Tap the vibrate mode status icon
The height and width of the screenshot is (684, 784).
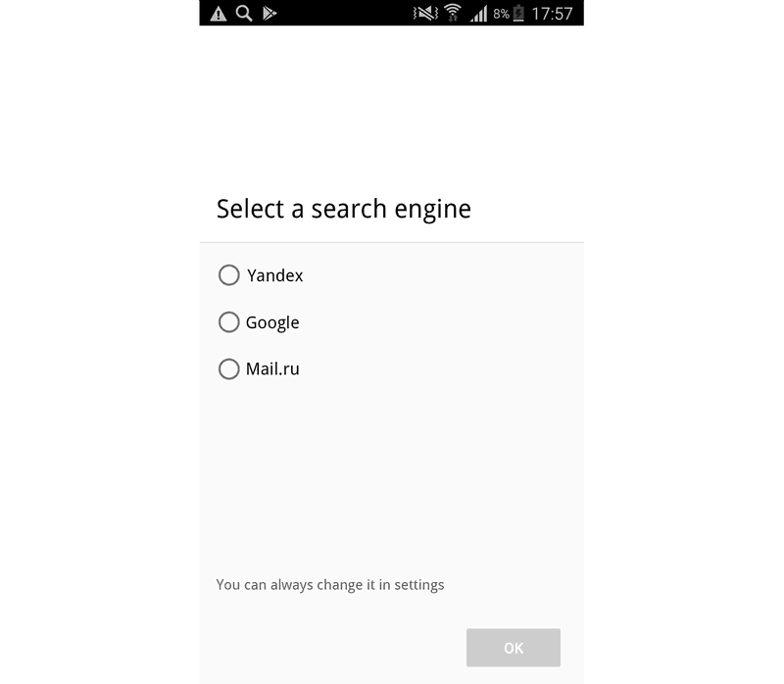click(x=425, y=13)
